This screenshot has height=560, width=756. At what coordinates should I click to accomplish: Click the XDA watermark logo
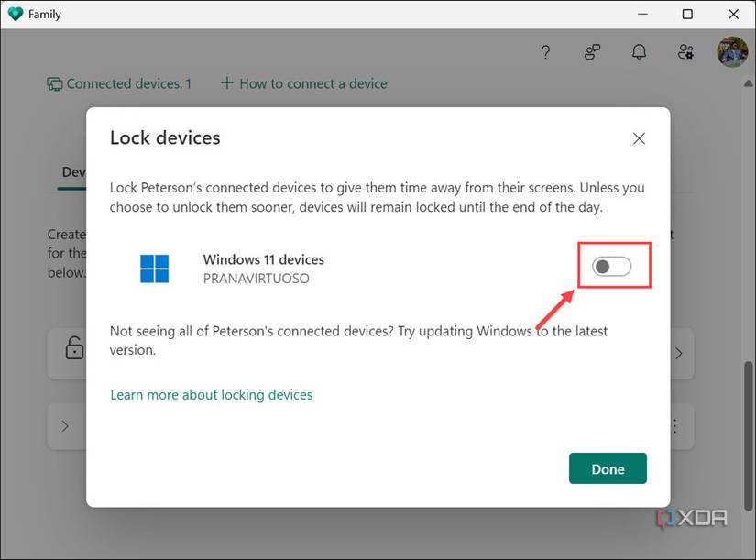692,518
